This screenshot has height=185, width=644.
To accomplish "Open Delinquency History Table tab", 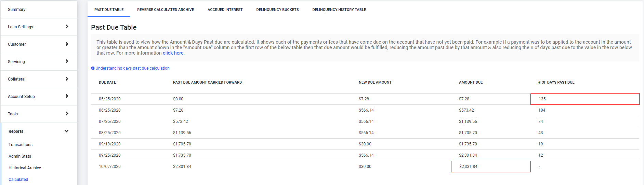I will click(339, 10).
